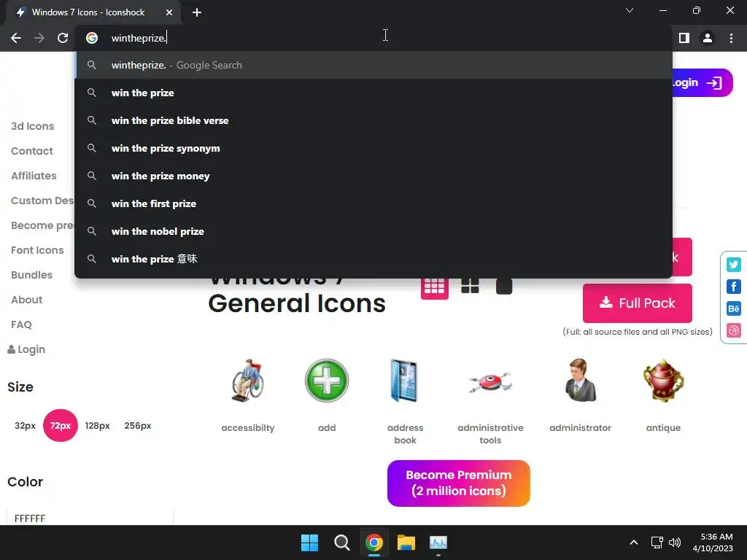Go back to the previous page

(16, 38)
